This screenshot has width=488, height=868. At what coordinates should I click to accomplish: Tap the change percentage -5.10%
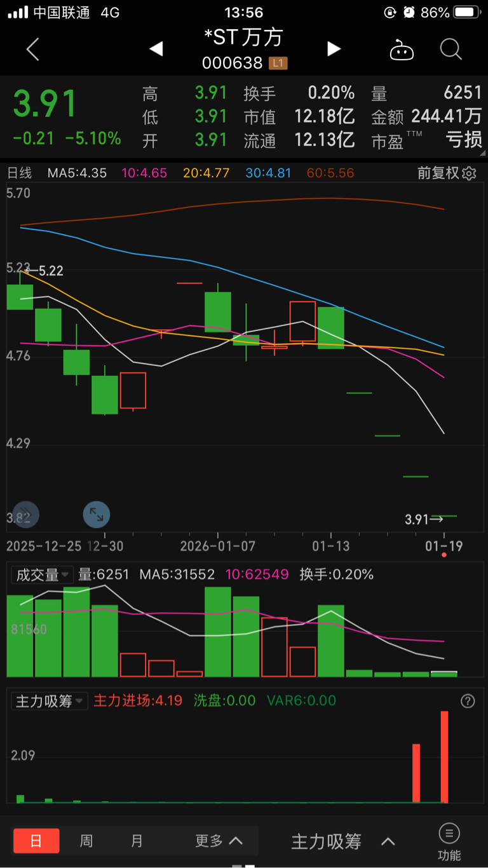[93, 138]
